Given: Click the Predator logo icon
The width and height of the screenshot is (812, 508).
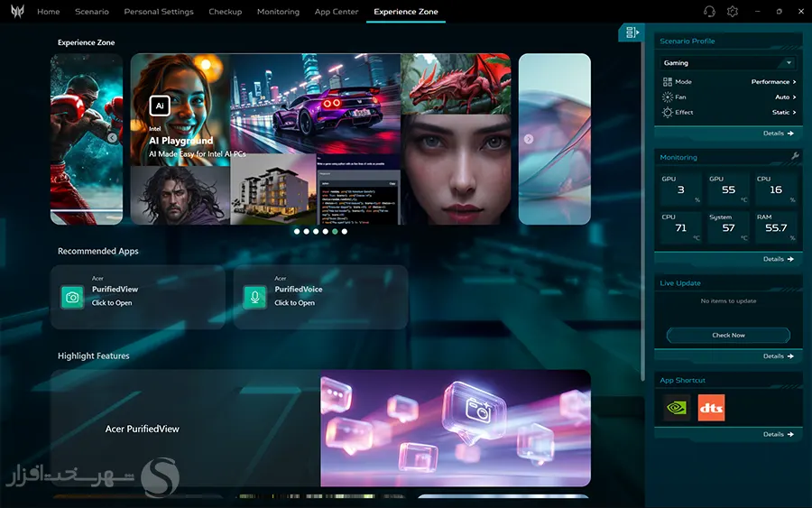Looking at the screenshot, I should click(18, 11).
